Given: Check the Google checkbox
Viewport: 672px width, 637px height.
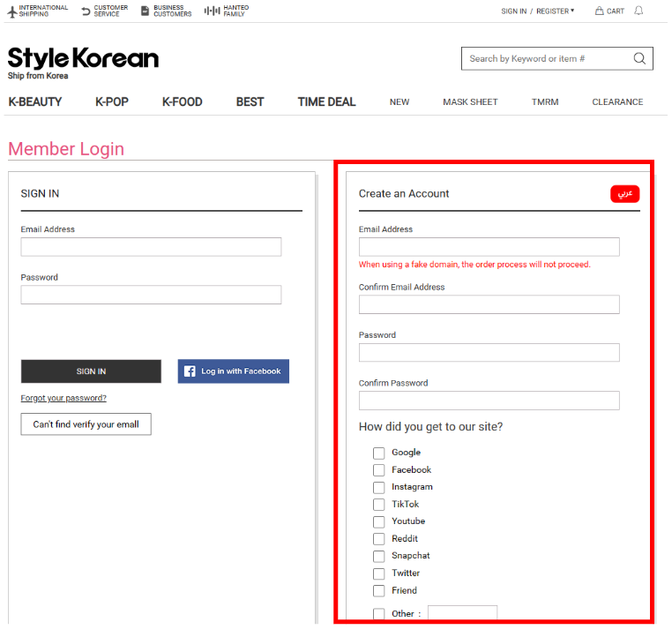Looking at the screenshot, I should tap(379, 453).
